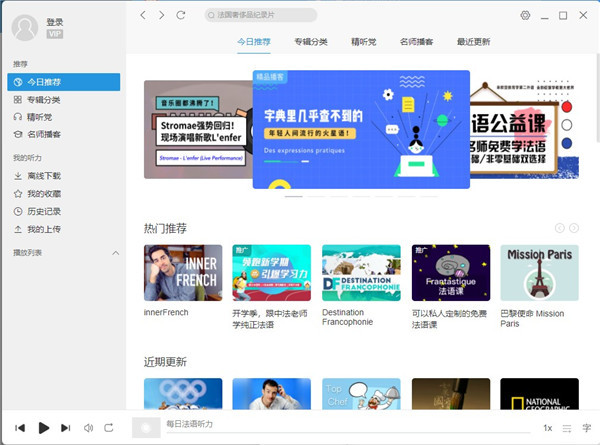The height and width of the screenshot is (445, 600).
Task: Mute audio with the volume icon
Action: click(87, 428)
